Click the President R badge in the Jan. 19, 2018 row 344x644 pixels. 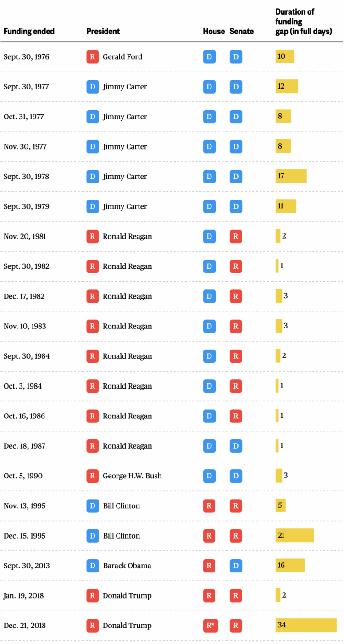coord(92,596)
